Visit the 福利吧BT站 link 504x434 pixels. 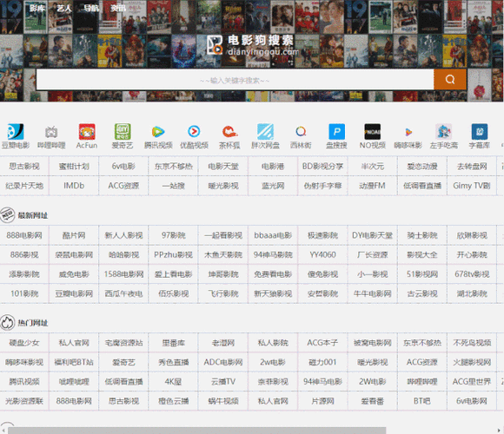pyautogui.click(x=74, y=362)
